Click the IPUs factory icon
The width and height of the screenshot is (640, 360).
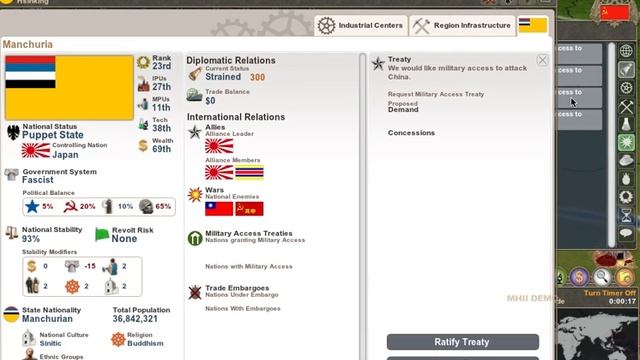pyautogui.click(x=143, y=84)
